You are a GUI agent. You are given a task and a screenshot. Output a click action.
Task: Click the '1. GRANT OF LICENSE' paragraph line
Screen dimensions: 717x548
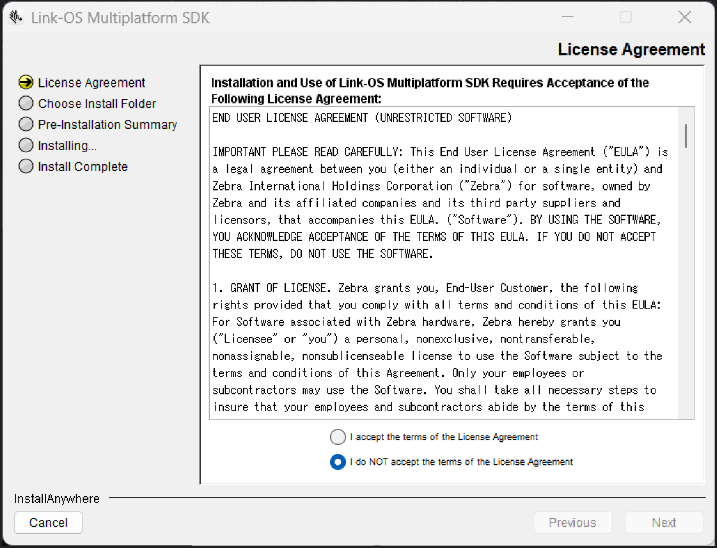pyautogui.click(x=425, y=288)
